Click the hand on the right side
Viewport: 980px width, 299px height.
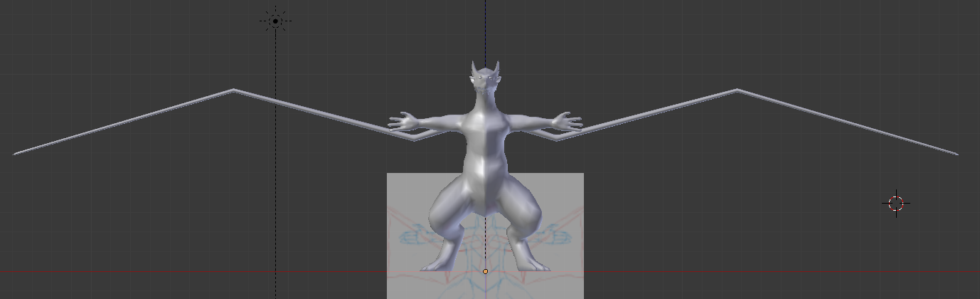pos(568,121)
